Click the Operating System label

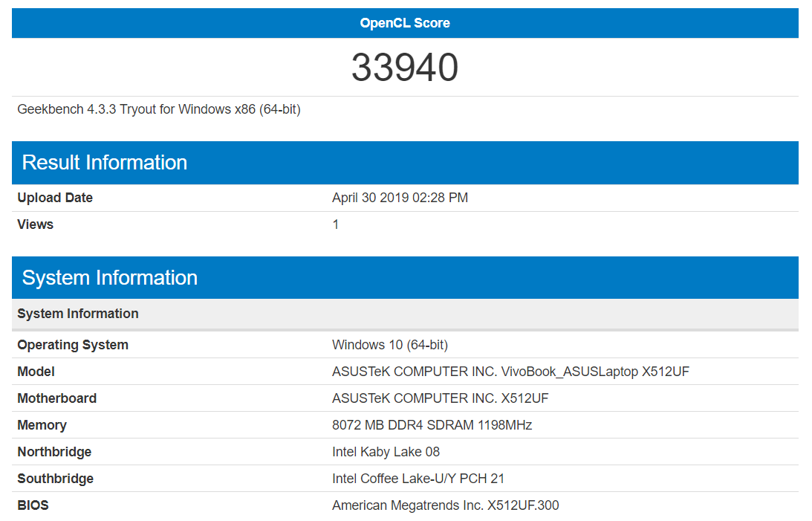pos(73,345)
